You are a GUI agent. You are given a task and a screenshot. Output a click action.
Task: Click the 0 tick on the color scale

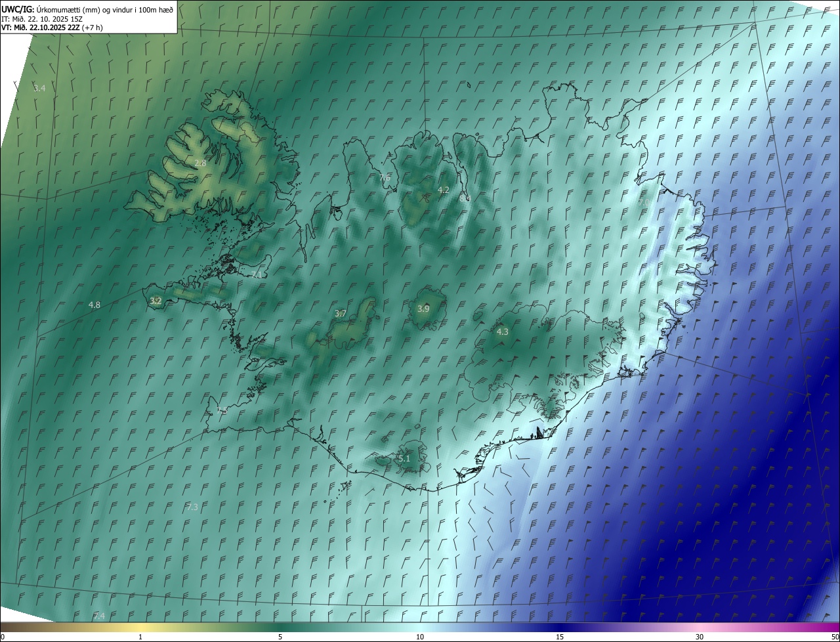(x=2, y=637)
